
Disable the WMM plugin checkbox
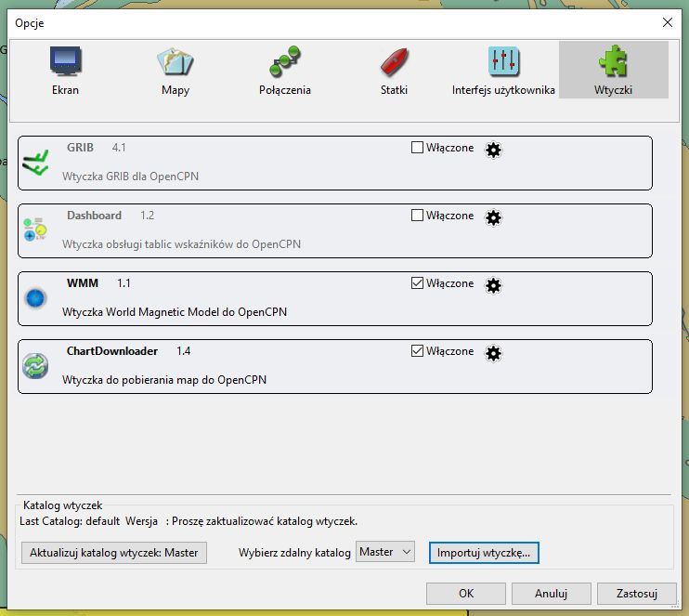click(x=417, y=282)
